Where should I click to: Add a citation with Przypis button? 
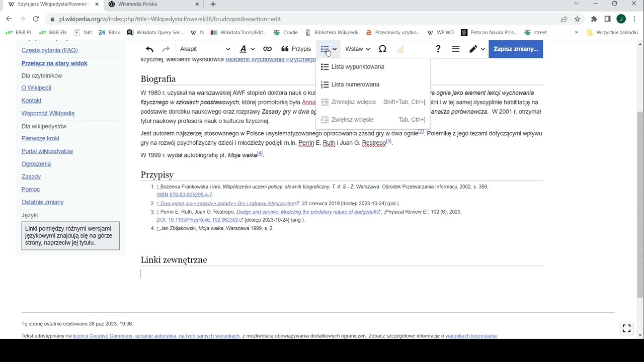tap(296, 49)
